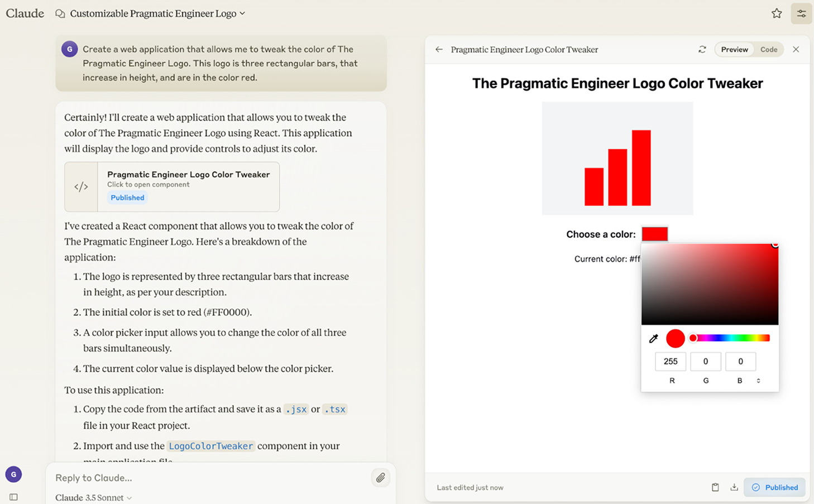Click the back arrow in artifact panel
Image resolution: width=814 pixels, height=504 pixels.
(439, 50)
